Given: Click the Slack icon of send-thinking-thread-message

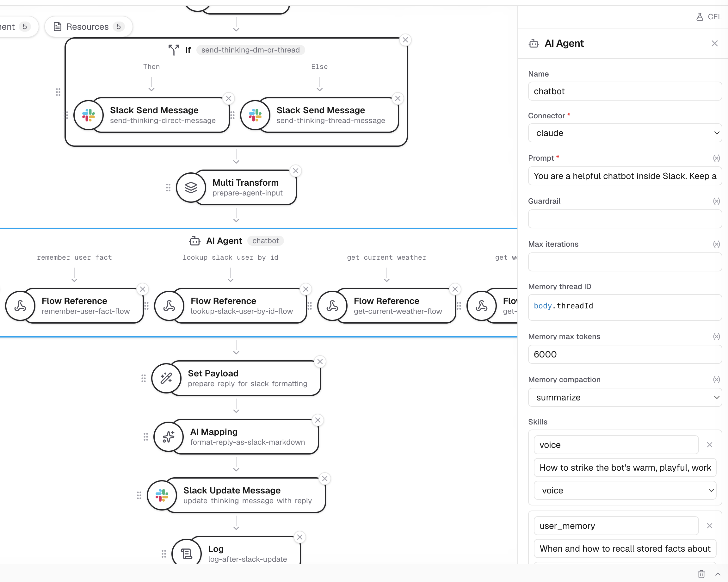Looking at the screenshot, I should (x=255, y=115).
